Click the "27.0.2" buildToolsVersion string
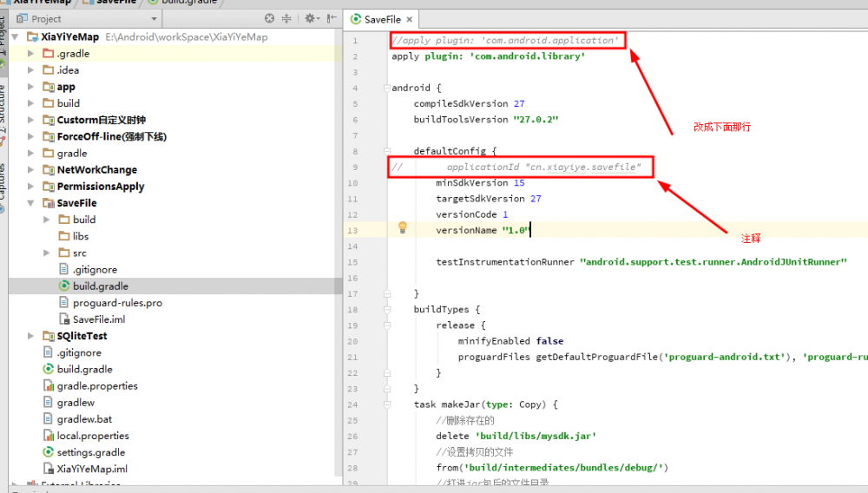The height and width of the screenshot is (493, 868). pos(536,120)
